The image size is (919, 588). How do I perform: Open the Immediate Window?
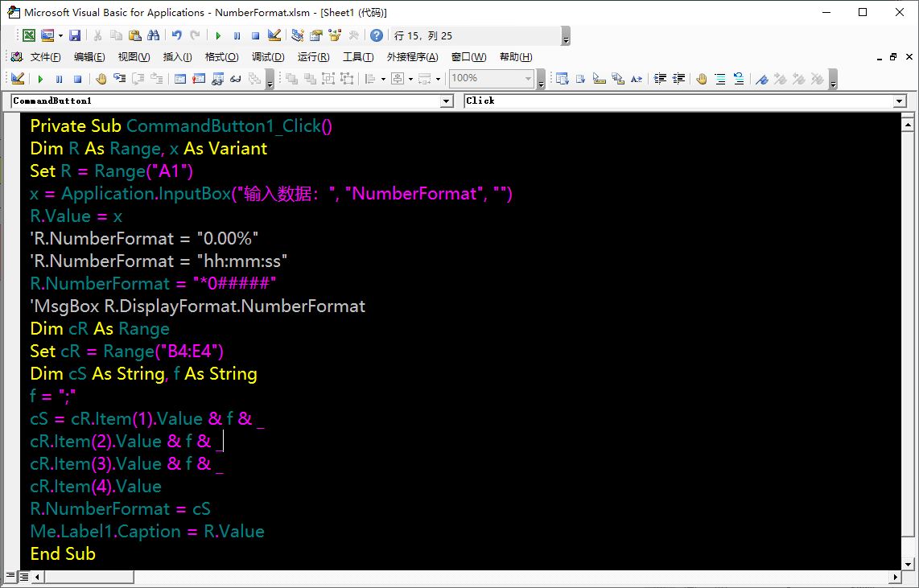pyautogui.click(x=200, y=79)
